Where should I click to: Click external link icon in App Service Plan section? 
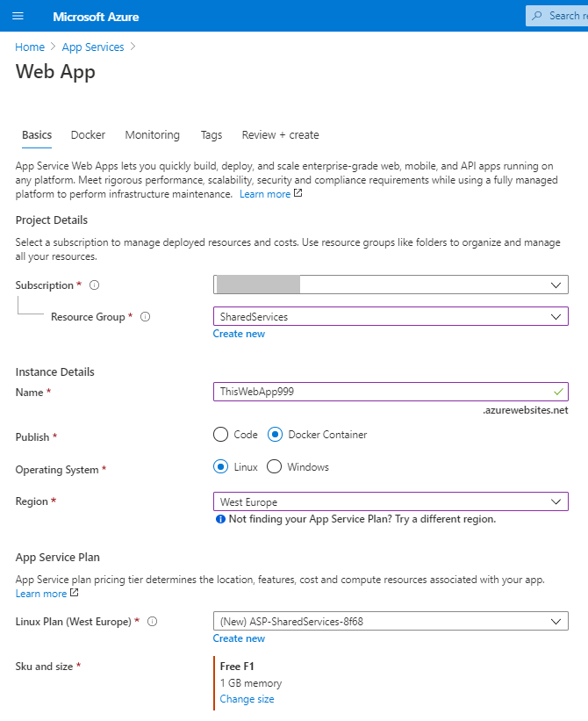(74, 593)
